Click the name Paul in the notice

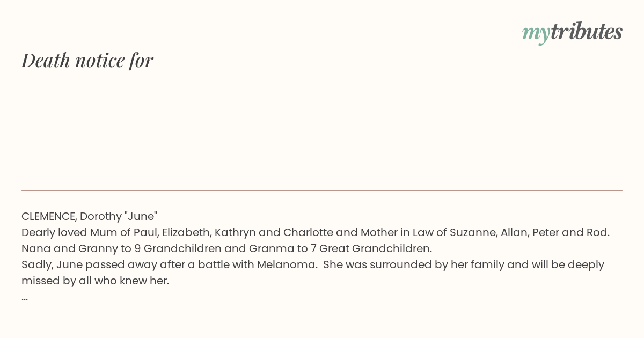(145, 232)
